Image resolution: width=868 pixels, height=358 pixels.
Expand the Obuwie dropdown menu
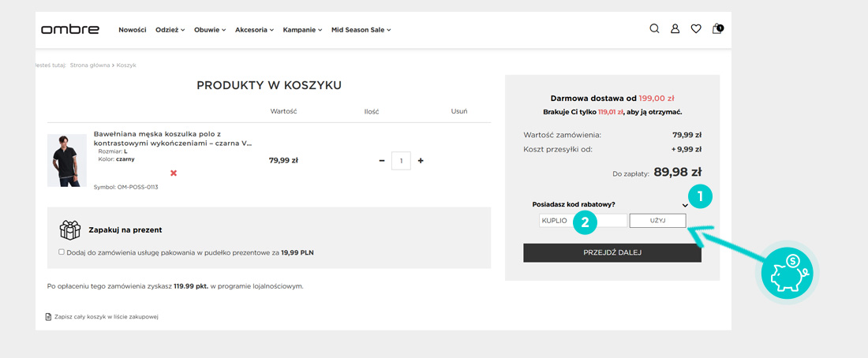coord(210,30)
